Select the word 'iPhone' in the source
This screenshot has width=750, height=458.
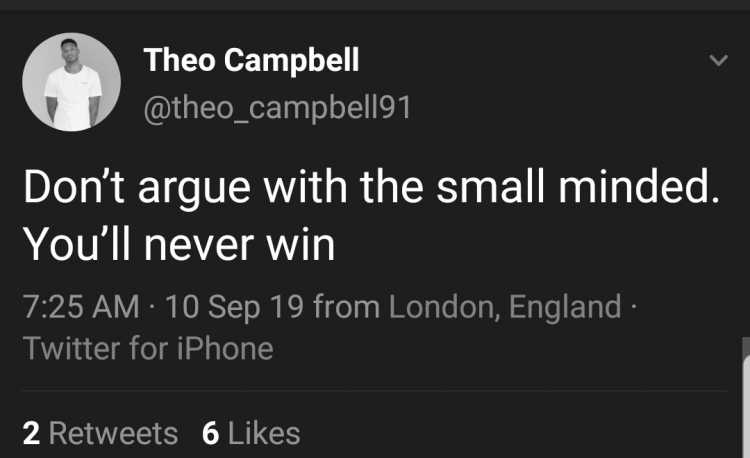(x=225, y=348)
